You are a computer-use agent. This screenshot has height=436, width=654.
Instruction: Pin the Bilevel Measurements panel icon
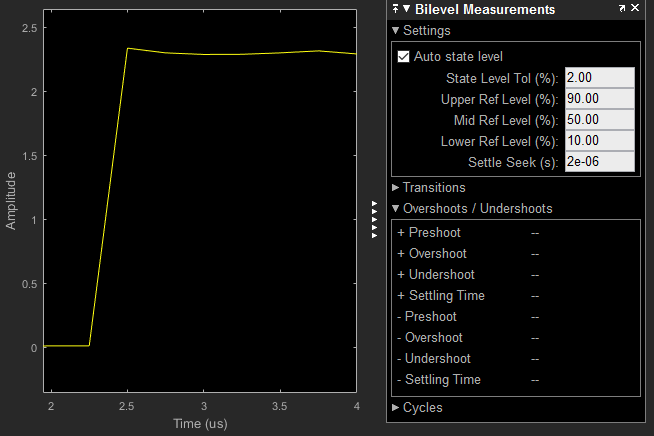click(x=395, y=9)
